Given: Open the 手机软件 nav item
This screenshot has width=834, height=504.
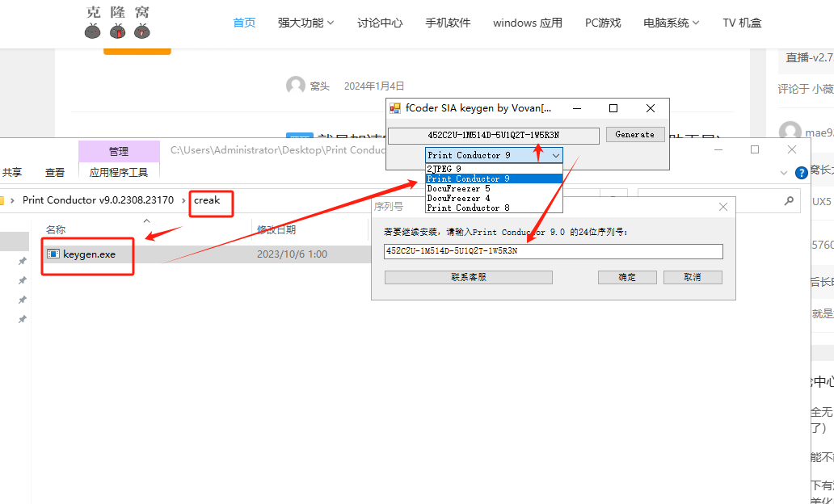Looking at the screenshot, I should point(448,23).
